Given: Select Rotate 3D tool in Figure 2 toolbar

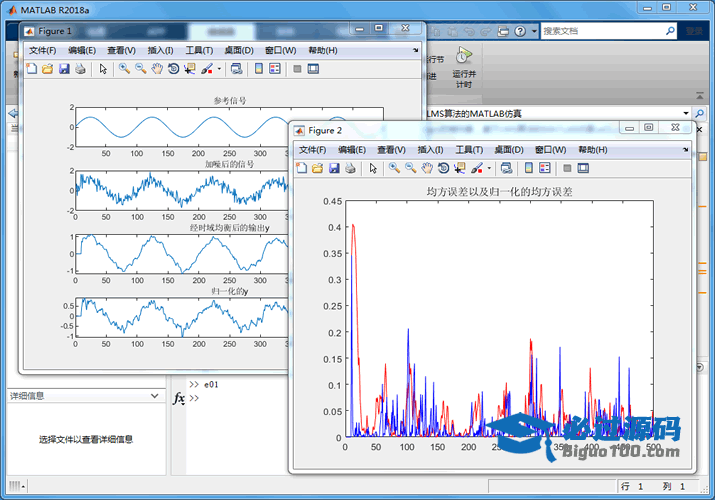Looking at the screenshot, I should click(x=443, y=168).
